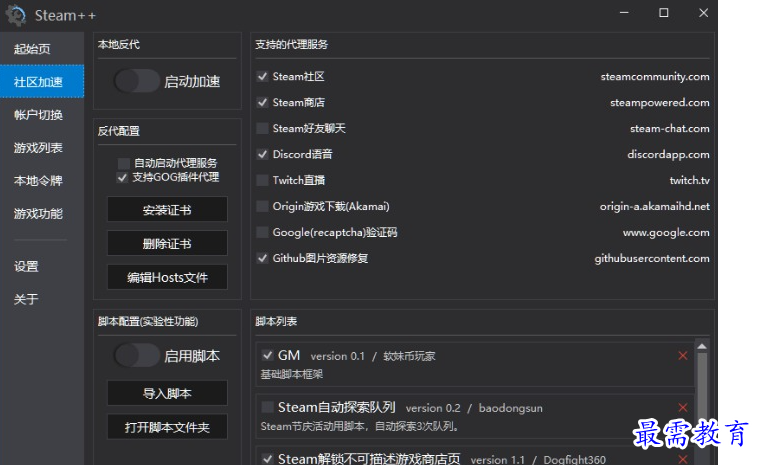Screen dimensions: 757x465
Task: Select the 社区加速 sidebar item
Action: point(42,82)
